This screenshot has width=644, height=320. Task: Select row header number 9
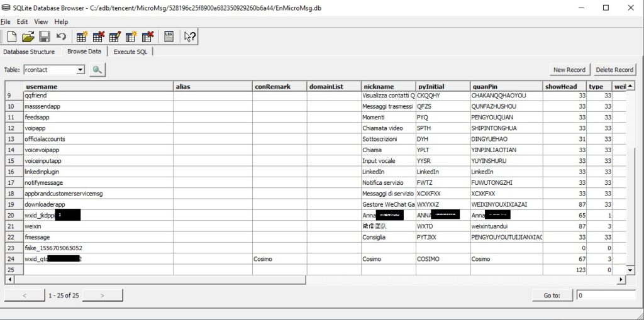coord(14,96)
